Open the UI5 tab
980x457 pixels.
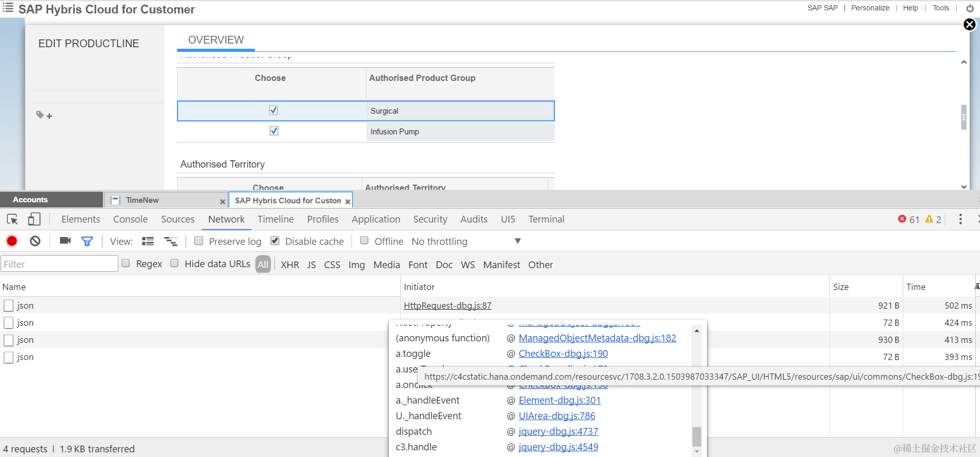coord(508,219)
